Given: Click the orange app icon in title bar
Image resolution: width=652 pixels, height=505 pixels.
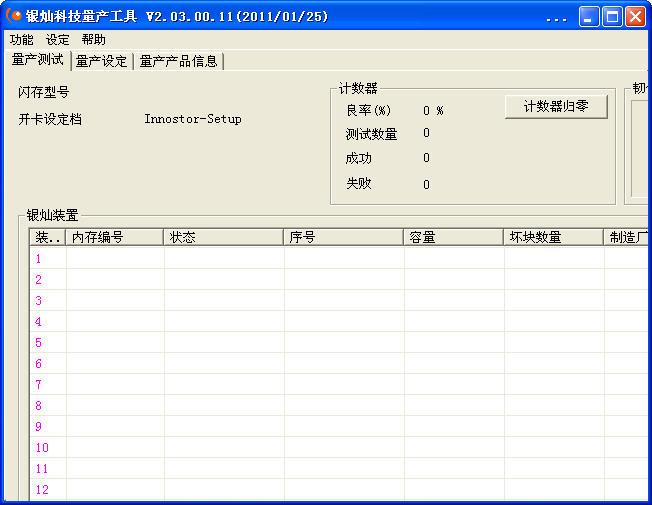Looking at the screenshot, I should click(13, 16).
